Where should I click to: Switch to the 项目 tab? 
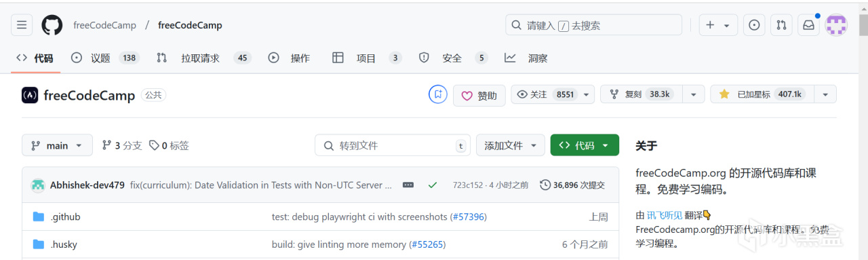point(367,58)
